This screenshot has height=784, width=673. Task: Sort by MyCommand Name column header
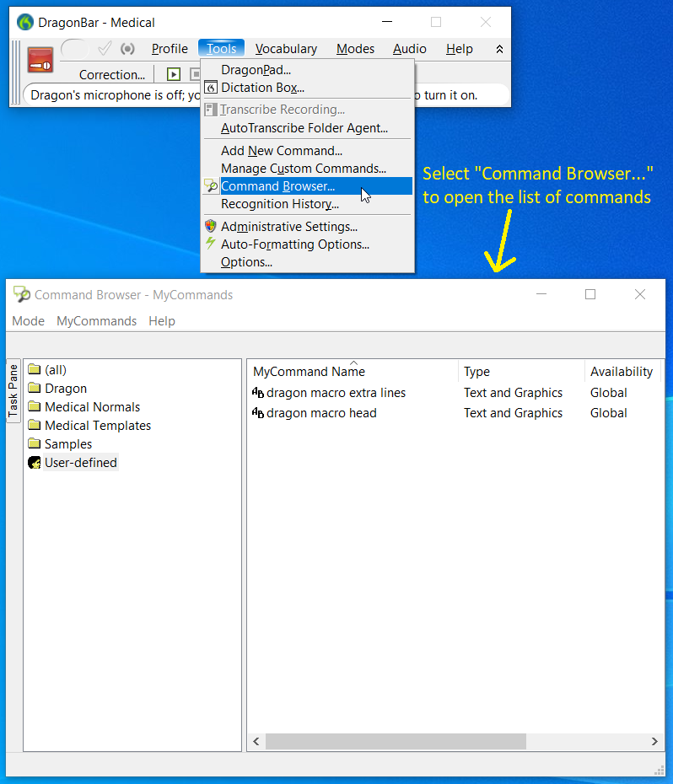(353, 372)
